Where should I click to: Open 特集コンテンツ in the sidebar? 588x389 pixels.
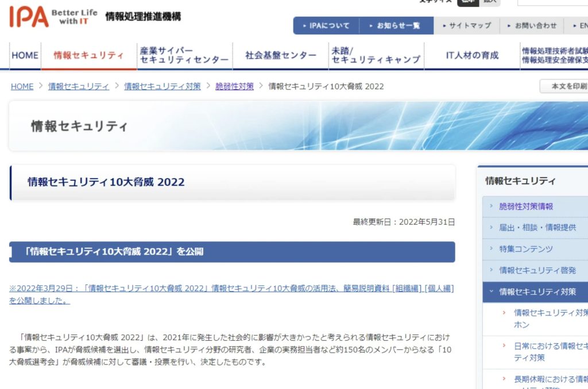526,249
